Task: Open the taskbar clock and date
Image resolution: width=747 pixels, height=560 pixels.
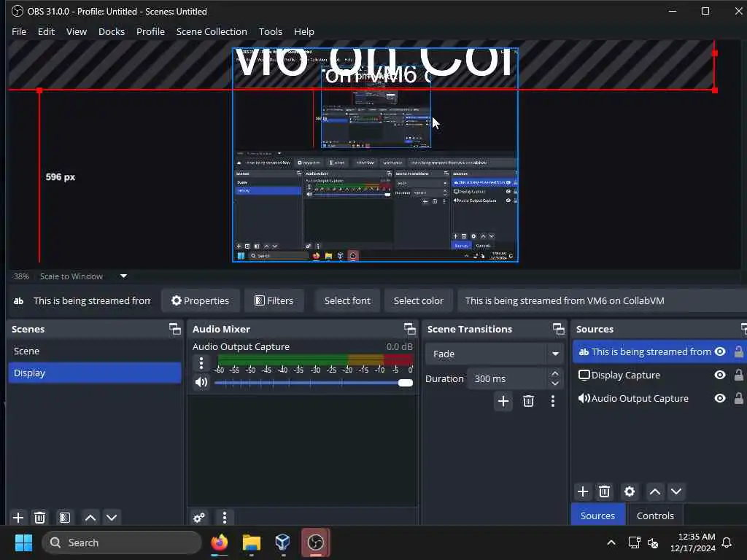Action: (693, 542)
